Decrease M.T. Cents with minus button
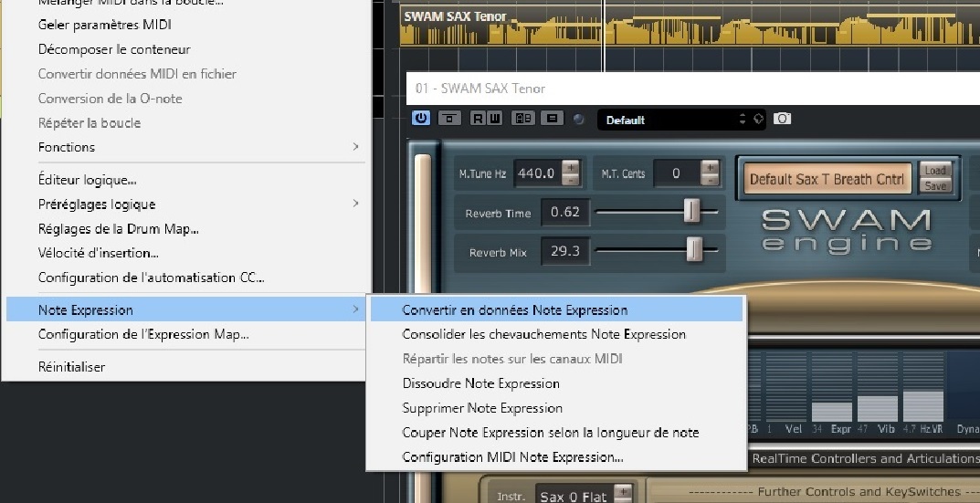 click(x=710, y=180)
